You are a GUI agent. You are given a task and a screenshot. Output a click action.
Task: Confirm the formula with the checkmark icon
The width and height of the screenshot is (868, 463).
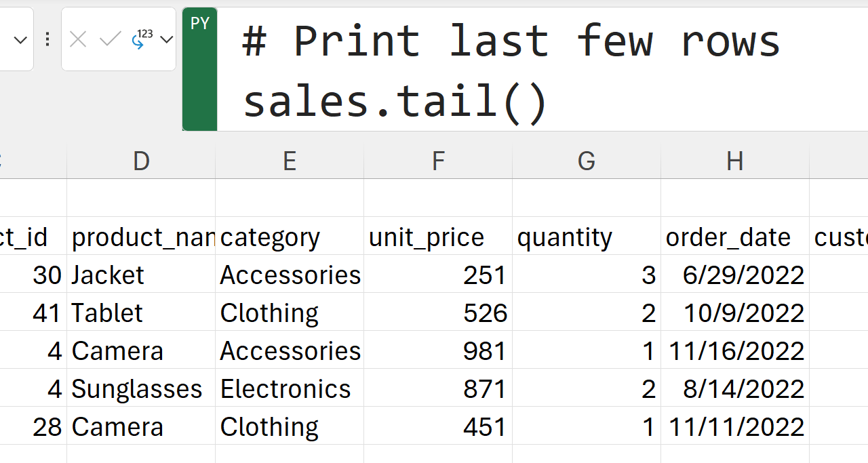(110, 40)
